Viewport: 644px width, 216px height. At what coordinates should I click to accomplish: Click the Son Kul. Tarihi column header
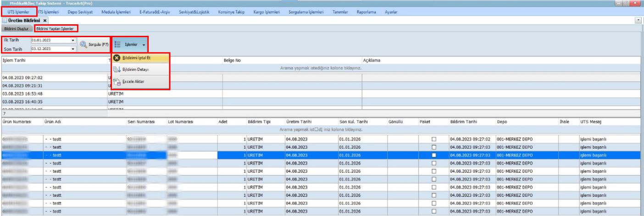(354, 122)
